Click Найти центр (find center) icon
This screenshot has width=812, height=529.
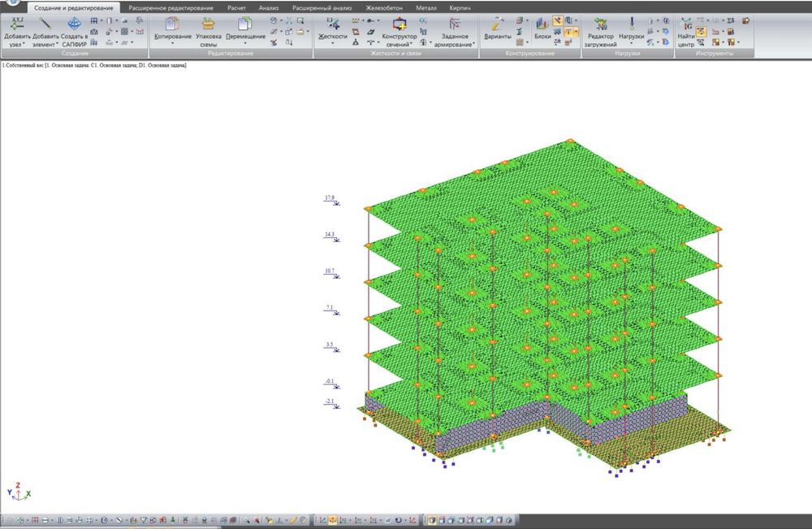click(686, 24)
